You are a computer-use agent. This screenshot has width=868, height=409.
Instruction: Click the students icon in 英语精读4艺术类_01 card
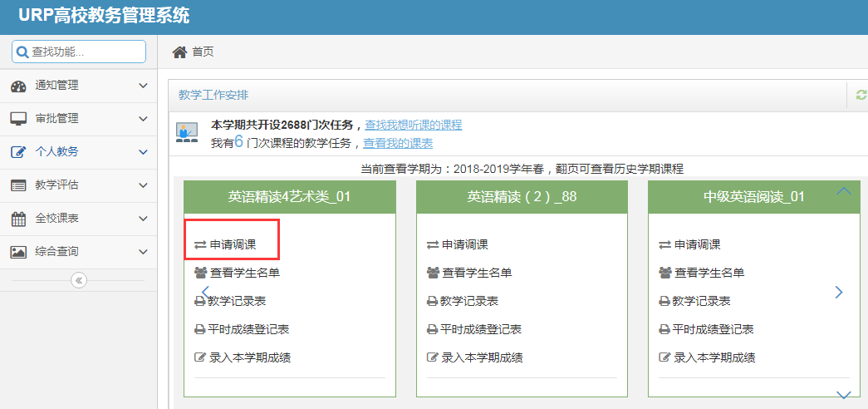coord(200,273)
